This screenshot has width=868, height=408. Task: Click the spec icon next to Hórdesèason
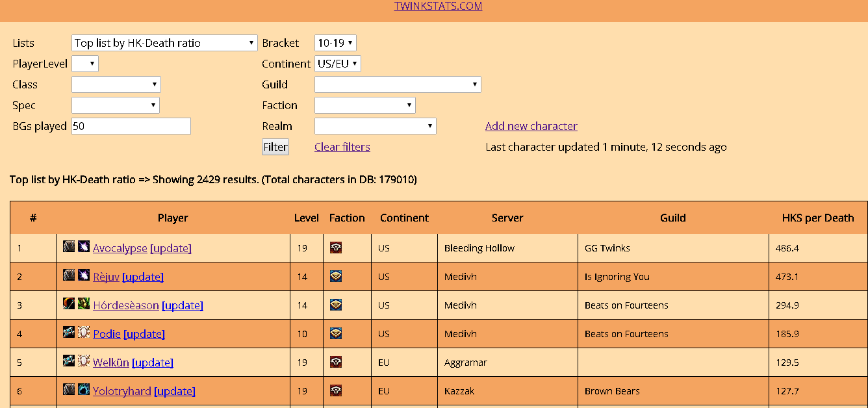[x=84, y=304]
